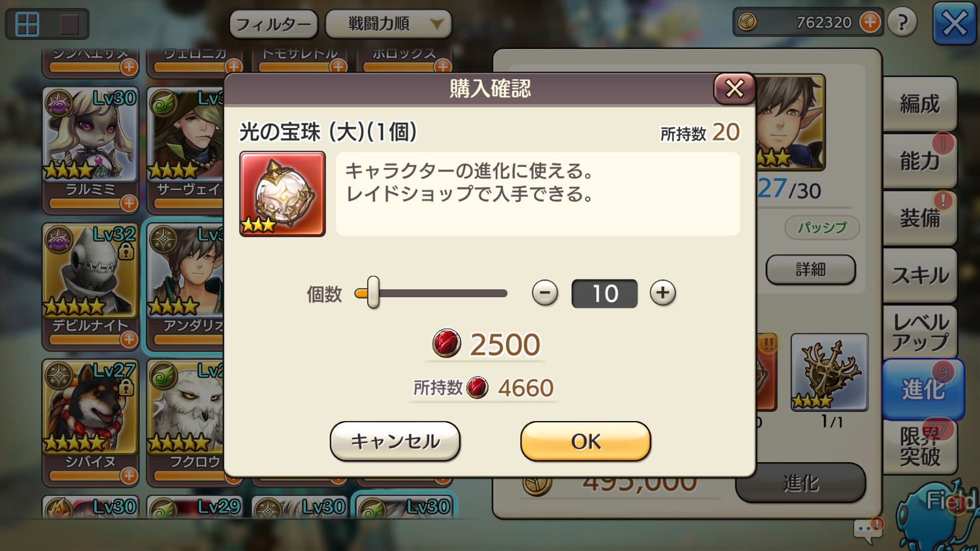
Task: Close the 購入確認 purchase dialog
Action: [x=734, y=88]
